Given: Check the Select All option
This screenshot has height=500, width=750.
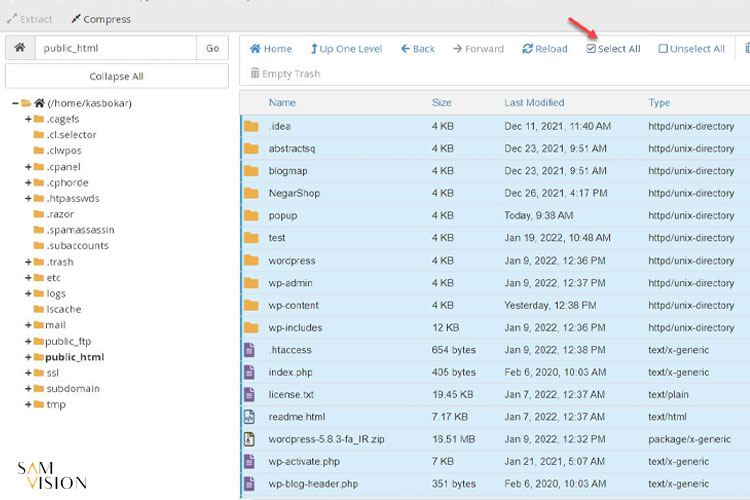Looking at the screenshot, I should click(613, 48).
